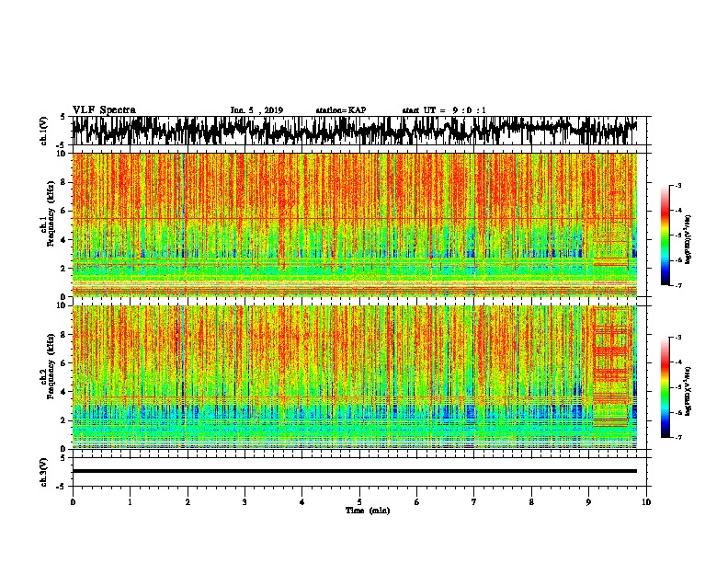The width and height of the screenshot is (728, 563).
Task: Click the 'station=KAP' header label
Action: coord(341,110)
